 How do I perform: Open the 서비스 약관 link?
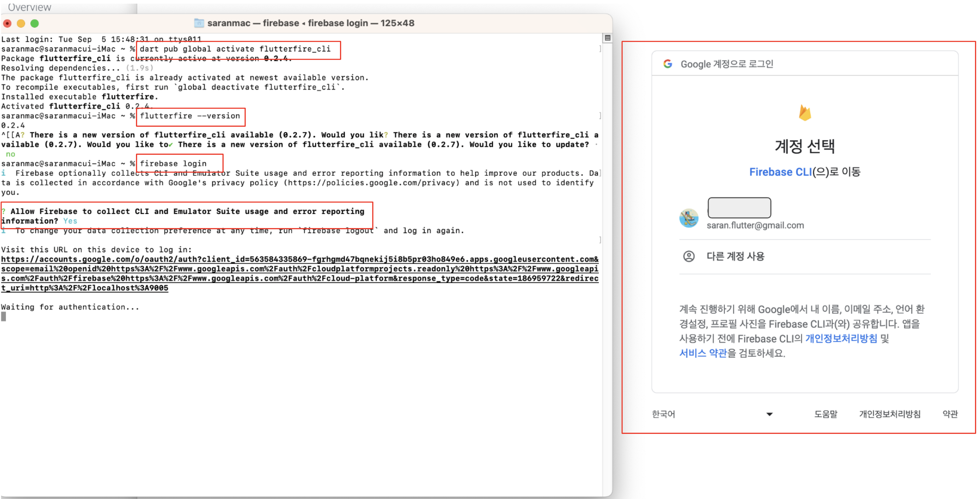coord(703,353)
